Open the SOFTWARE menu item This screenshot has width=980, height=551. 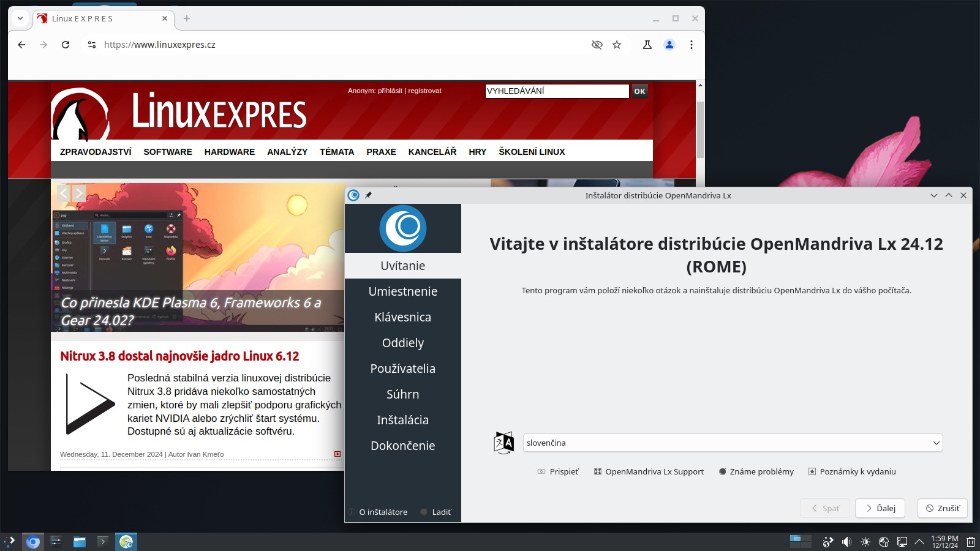(168, 152)
